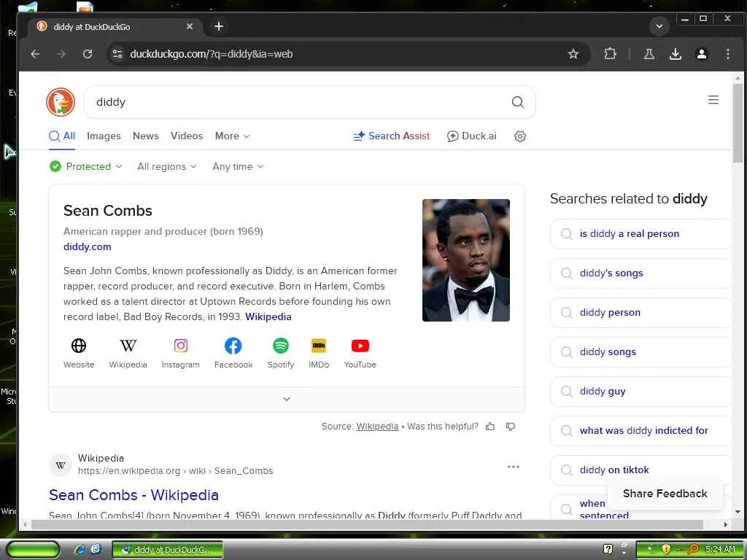
Task: Open the YouTube profile icon
Action: coord(360,346)
